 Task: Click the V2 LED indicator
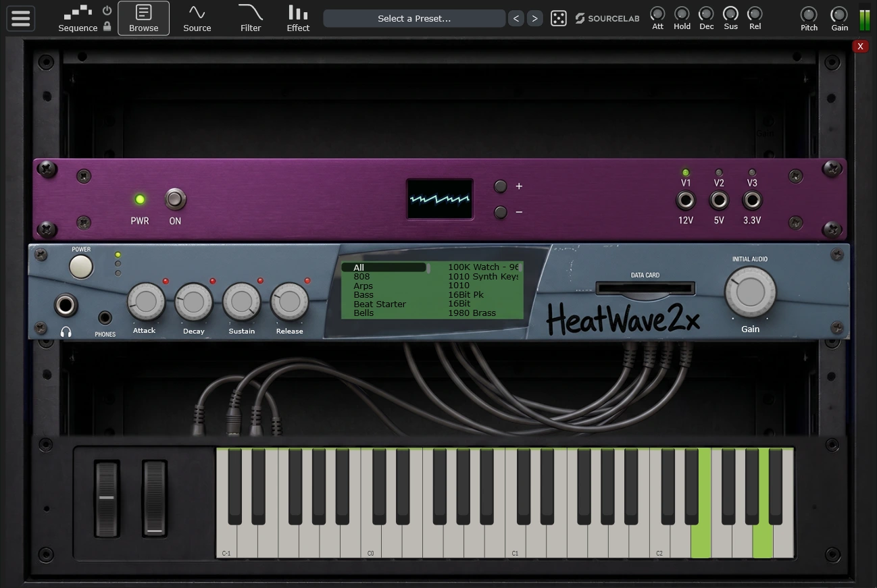(719, 173)
